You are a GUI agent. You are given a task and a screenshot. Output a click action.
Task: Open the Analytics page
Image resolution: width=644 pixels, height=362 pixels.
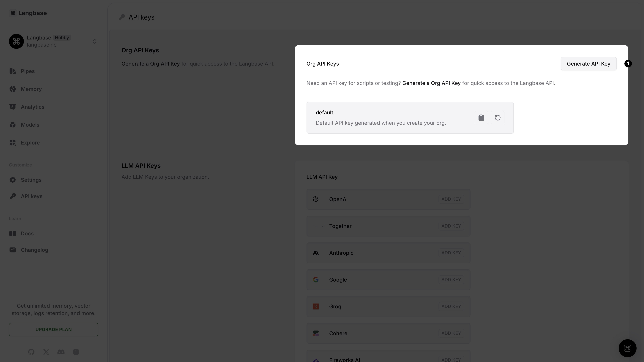click(x=32, y=107)
